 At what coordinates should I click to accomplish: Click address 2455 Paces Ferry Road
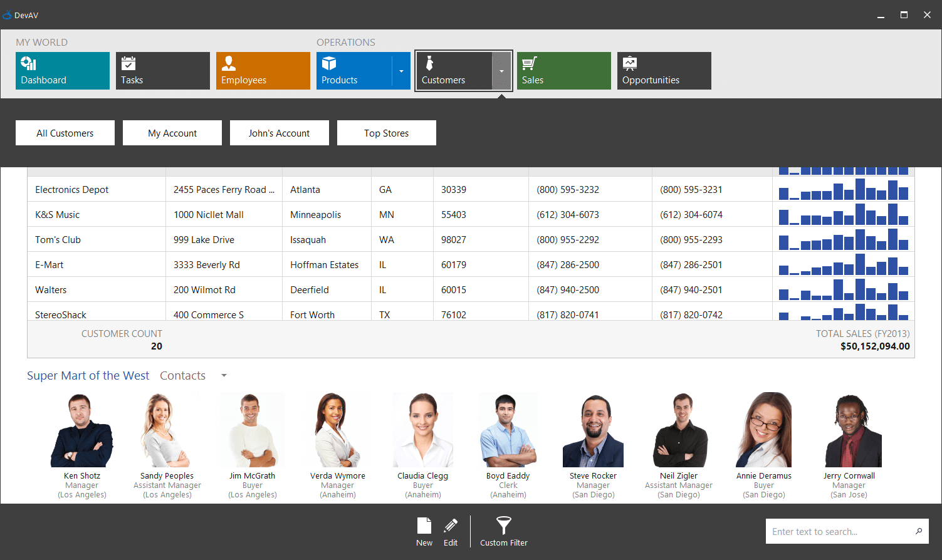(x=224, y=189)
